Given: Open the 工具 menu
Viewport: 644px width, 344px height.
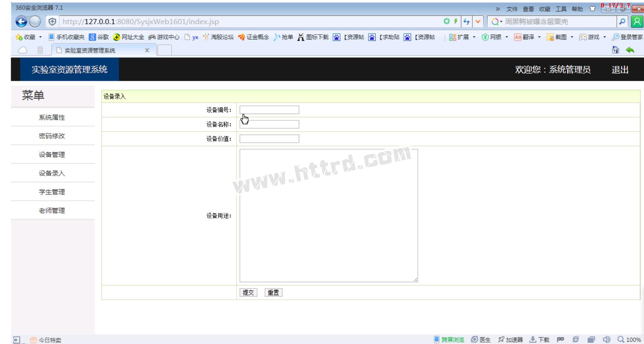Looking at the screenshot, I should click(x=561, y=9).
